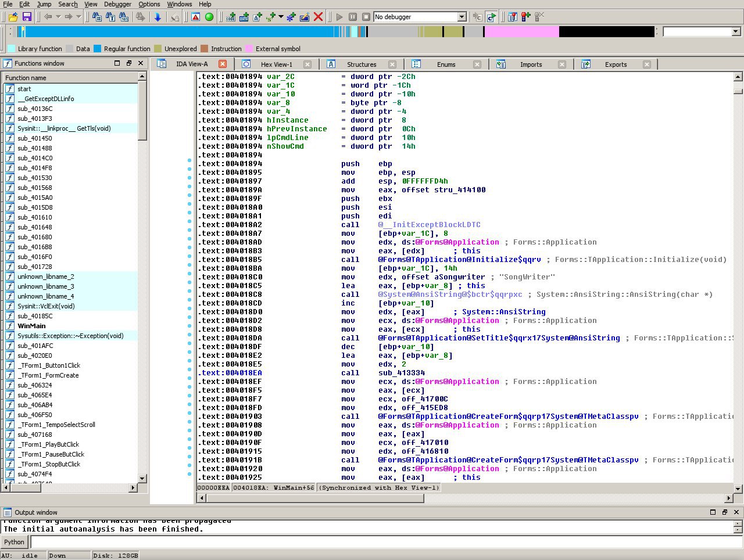
Task: Click the Open file toolbar icon
Action: click(13, 17)
